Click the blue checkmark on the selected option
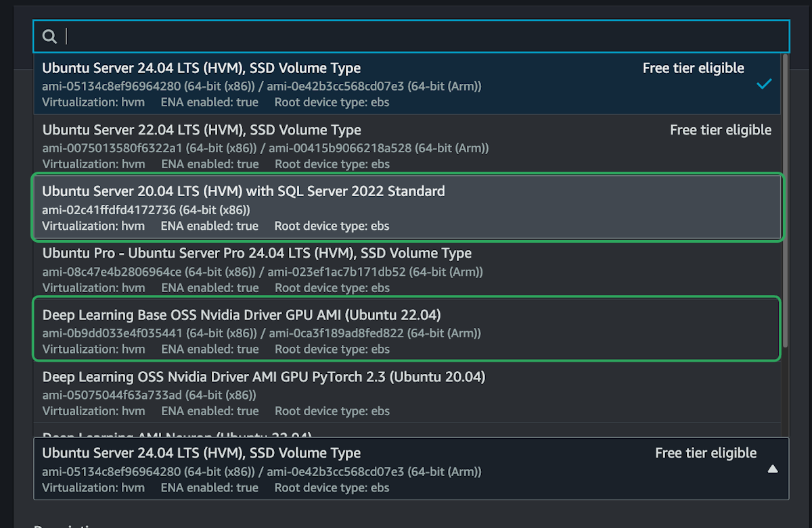 [x=764, y=84]
